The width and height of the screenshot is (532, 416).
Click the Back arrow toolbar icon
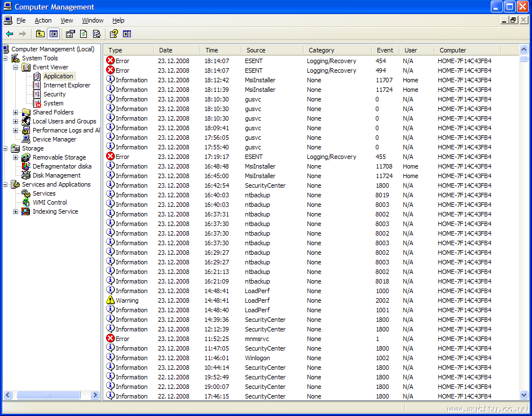pyautogui.click(x=10, y=34)
